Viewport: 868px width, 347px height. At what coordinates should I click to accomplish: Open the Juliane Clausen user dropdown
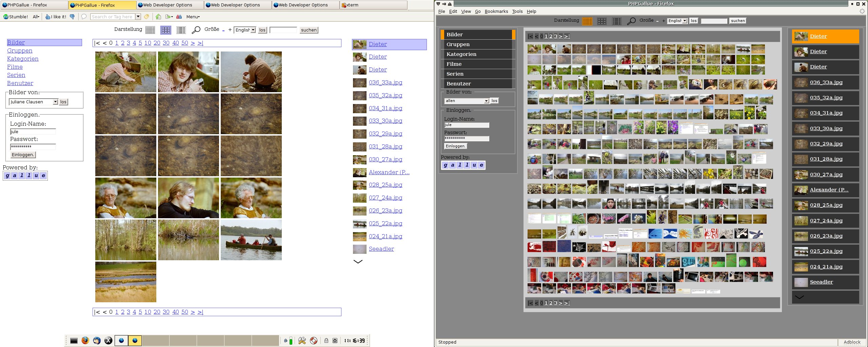(34, 102)
